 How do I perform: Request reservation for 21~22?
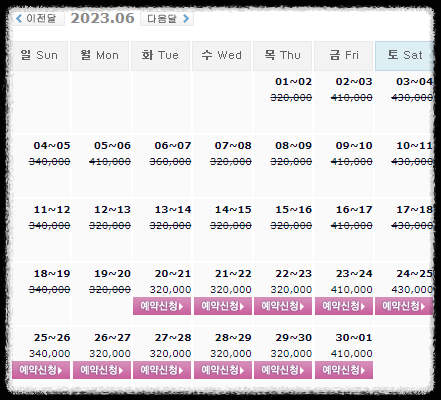[x=223, y=306]
